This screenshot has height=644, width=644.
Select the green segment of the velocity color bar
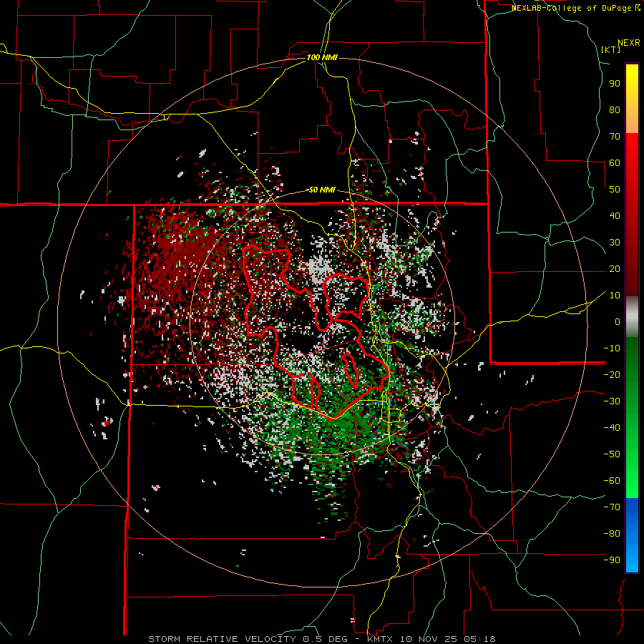[632, 417]
